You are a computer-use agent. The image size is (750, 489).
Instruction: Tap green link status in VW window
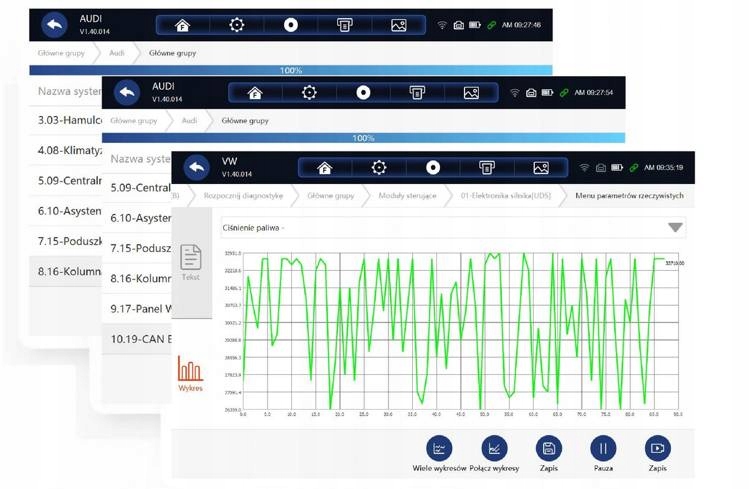point(634,167)
